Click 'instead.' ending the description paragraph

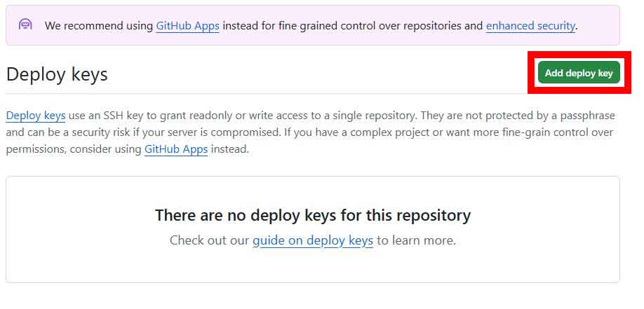tap(230, 149)
